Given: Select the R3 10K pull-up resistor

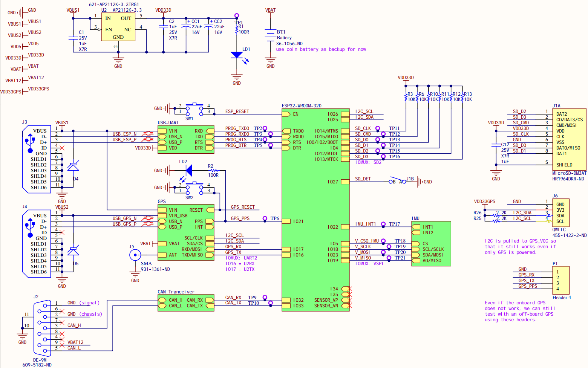Looking at the screenshot, I should click(406, 97).
